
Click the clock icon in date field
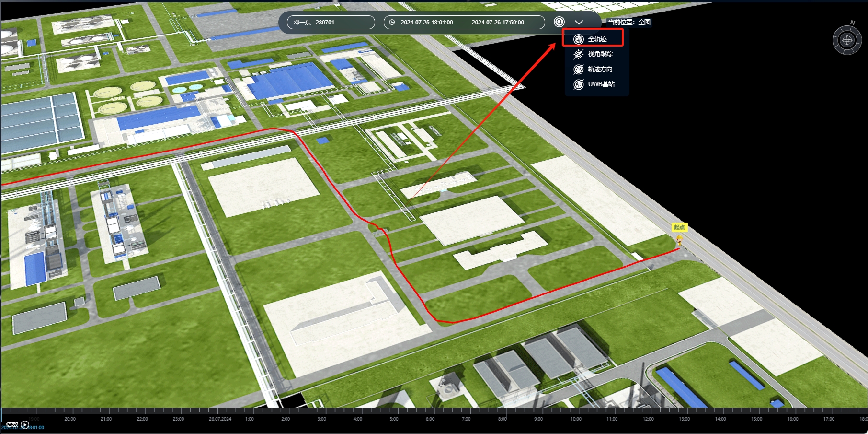[x=392, y=22]
